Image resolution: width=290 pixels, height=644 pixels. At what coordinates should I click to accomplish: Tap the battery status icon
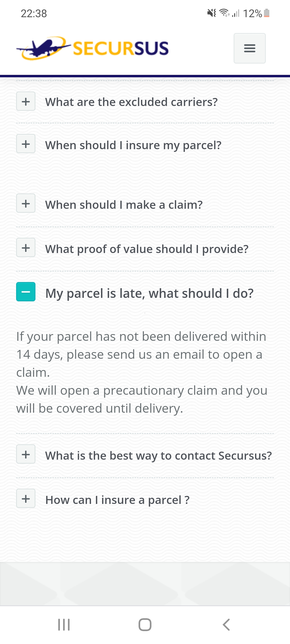click(x=266, y=13)
